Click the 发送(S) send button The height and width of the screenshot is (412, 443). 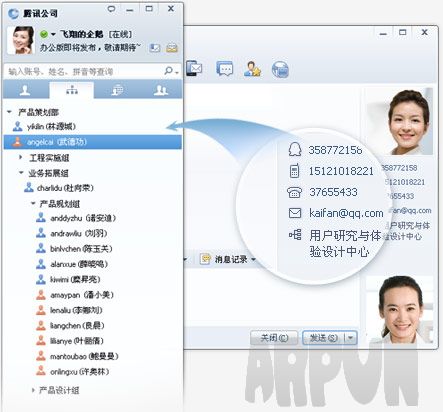324,338
